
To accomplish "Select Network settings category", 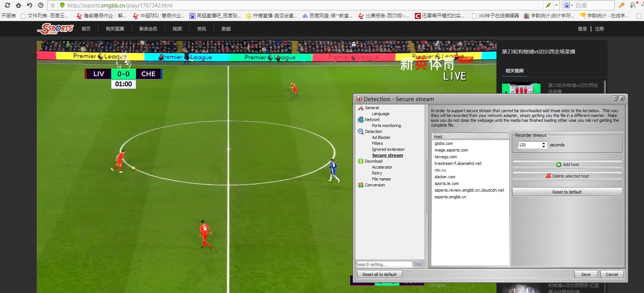I will (x=372, y=120).
